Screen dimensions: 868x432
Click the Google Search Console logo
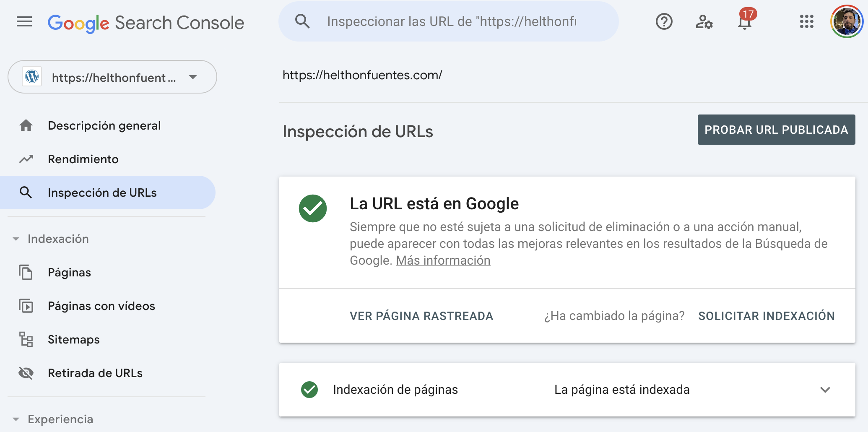coord(146,23)
